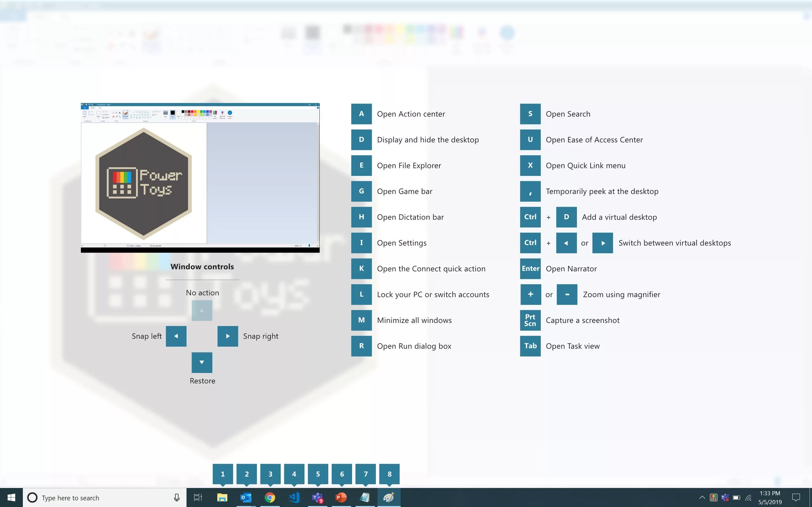Click the Task view taskbar button
The width and height of the screenshot is (812, 507).
[x=197, y=498]
